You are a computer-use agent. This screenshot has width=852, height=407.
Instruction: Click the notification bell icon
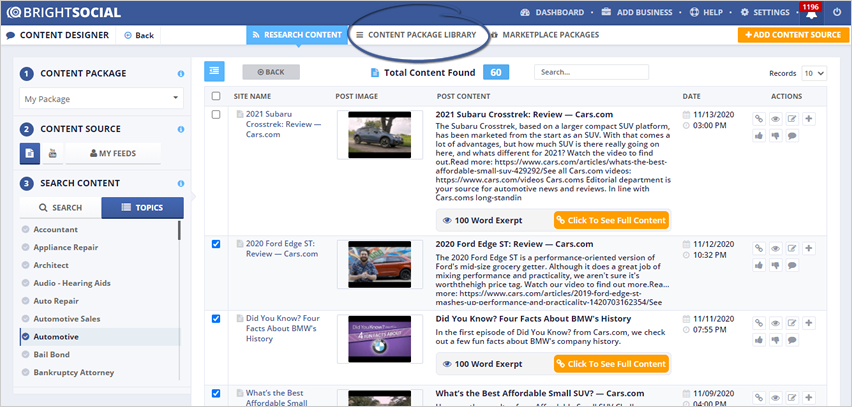(x=811, y=14)
